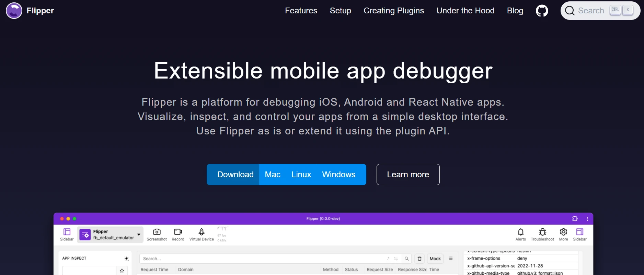Toggle the Mock button in network panel
Viewport: 644px width, 275px height.
pyautogui.click(x=435, y=259)
